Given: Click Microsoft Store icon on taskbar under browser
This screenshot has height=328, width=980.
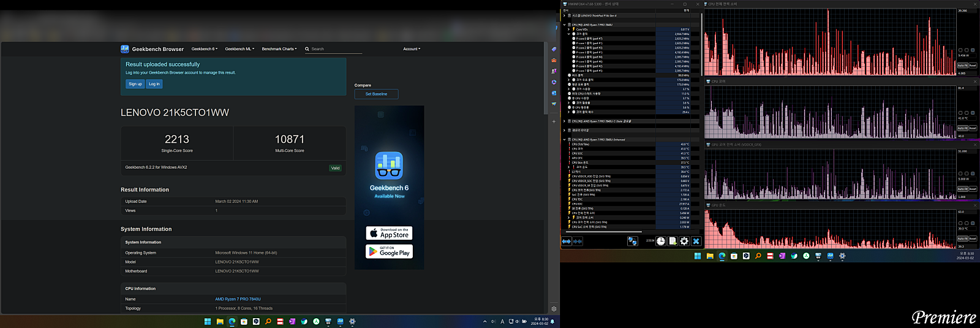Looking at the screenshot, I should pyautogui.click(x=244, y=321).
